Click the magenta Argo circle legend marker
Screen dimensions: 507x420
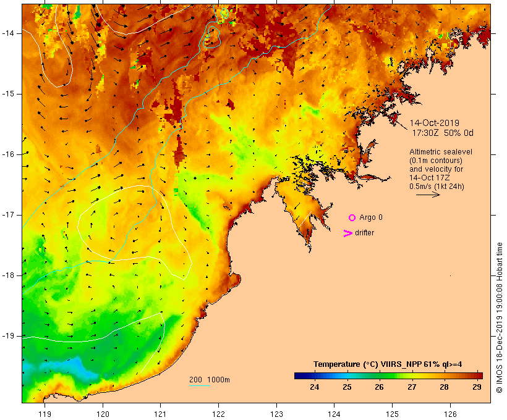point(352,218)
